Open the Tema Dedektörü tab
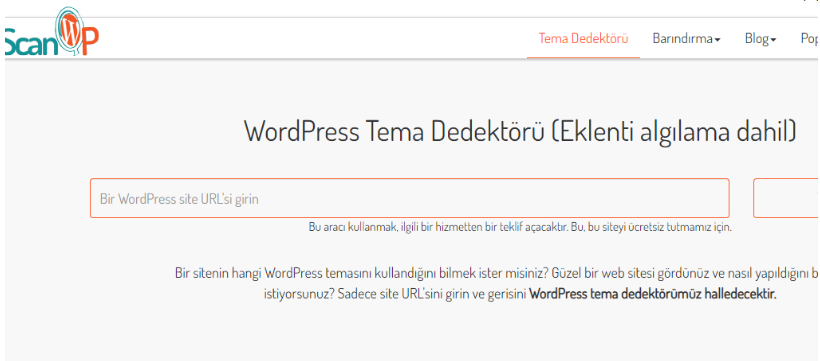Image resolution: width=820 pixels, height=361 pixels. [x=583, y=39]
